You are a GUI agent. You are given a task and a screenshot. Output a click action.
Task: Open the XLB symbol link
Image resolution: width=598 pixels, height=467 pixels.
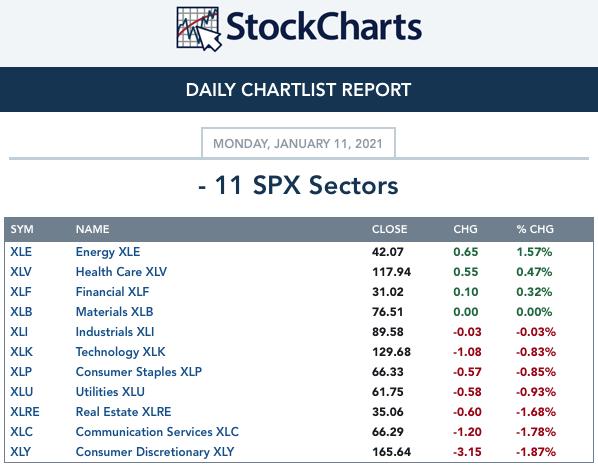[x=21, y=312]
